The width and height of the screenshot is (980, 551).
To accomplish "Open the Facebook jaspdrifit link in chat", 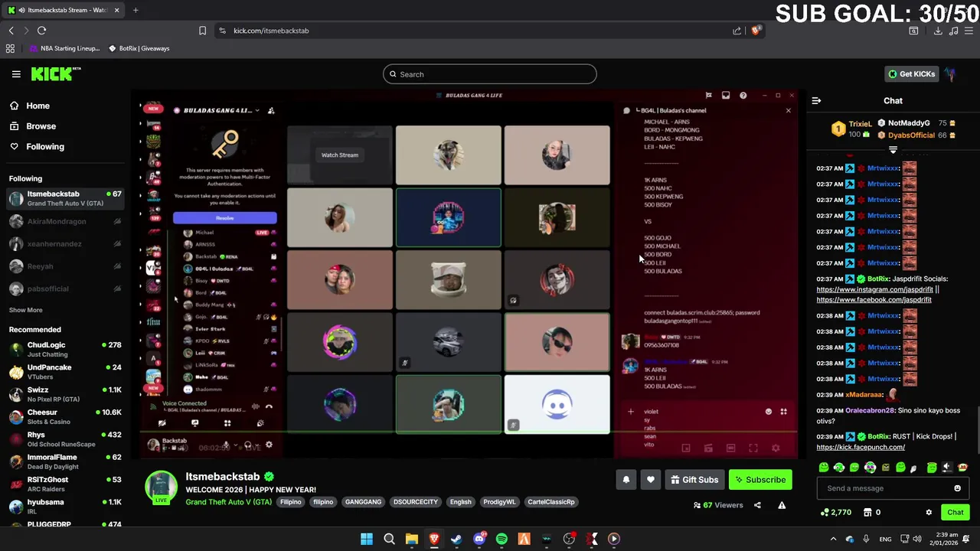I will coord(874,300).
